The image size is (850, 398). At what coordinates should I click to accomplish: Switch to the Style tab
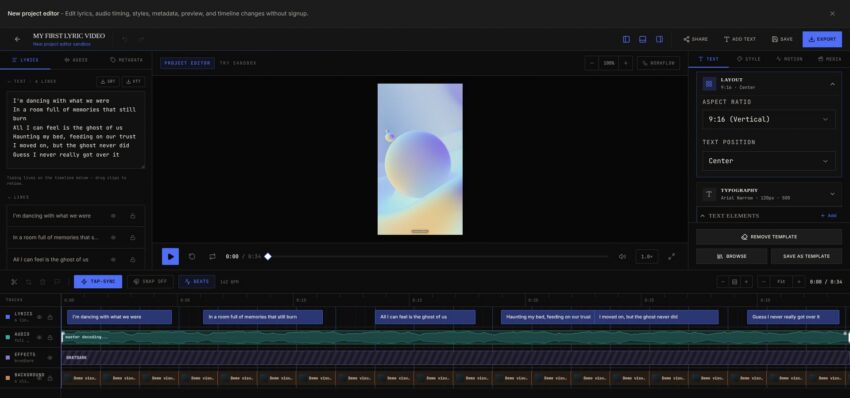[x=749, y=59]
